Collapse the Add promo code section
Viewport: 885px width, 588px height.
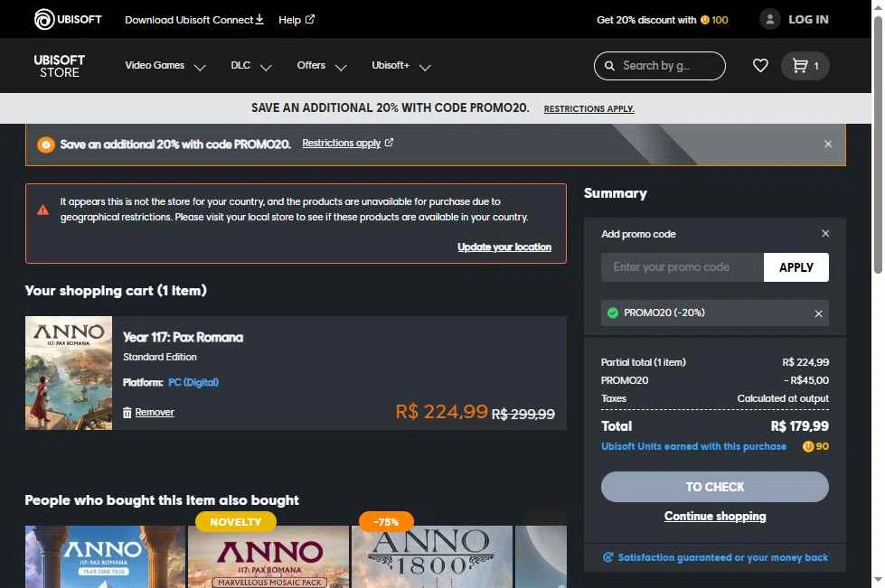click(x=825, y=233)
